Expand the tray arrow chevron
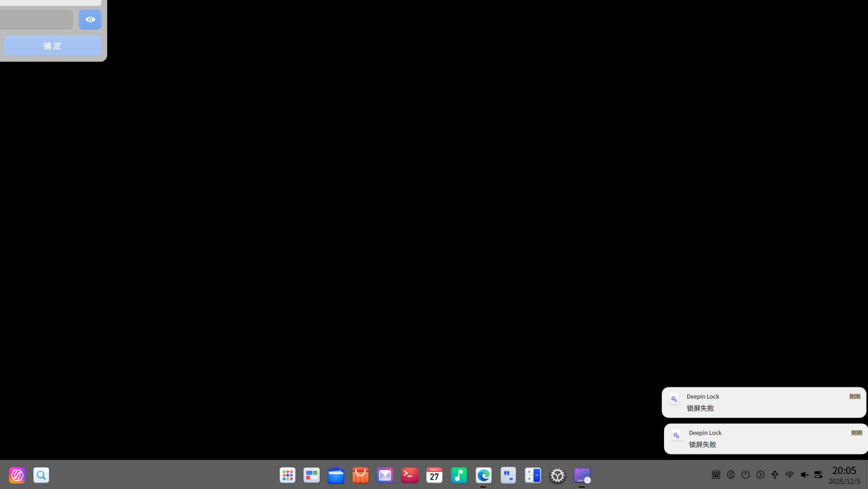The image size is (868, 489). point(760,474)
